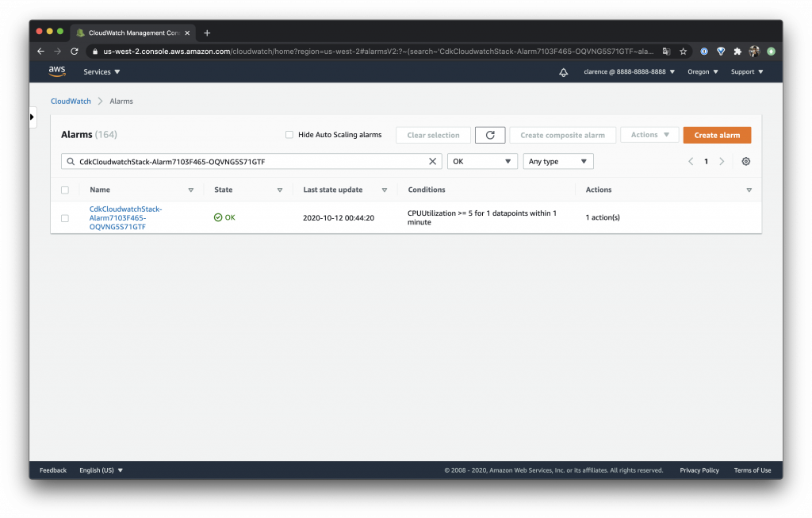Image resolution: width=812 pixels, height=518 pixels.
Task: Click the Clear selection button
Action: [433, 135]
